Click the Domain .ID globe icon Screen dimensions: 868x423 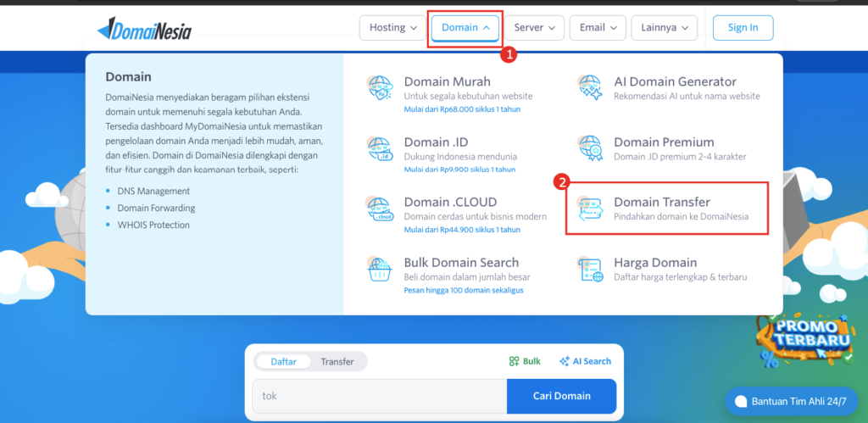(x=380, y=149)
